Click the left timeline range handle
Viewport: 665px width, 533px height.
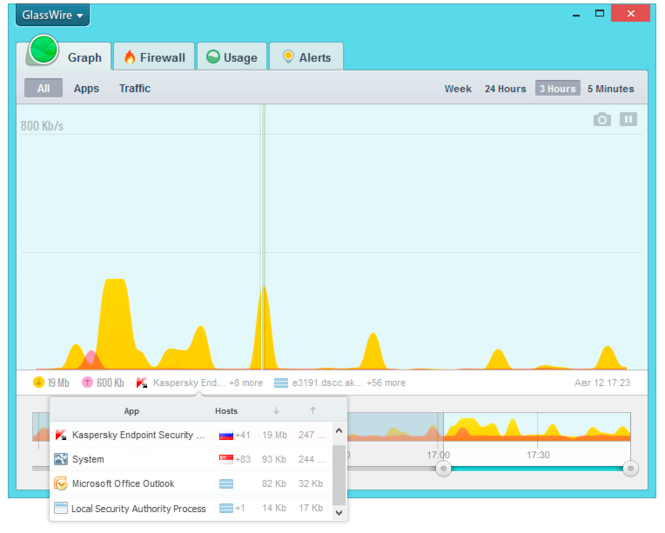pyautogui.click(x=444, y=469)
